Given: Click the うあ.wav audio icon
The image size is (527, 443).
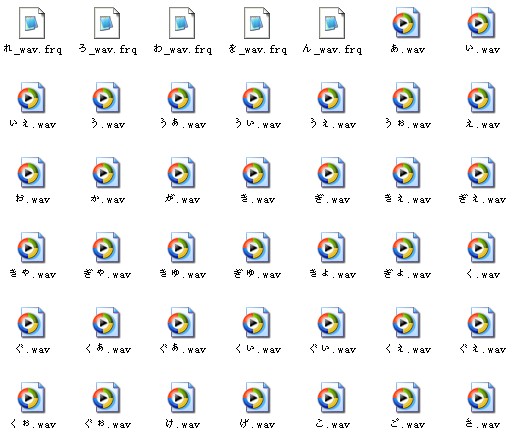Looking at the screenshot, I should point(181,97).
